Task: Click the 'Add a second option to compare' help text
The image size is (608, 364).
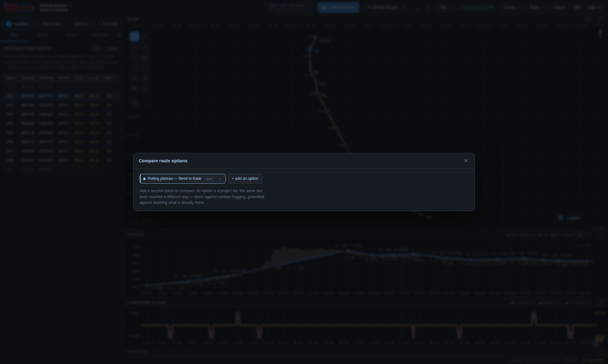Action: point(202,197)
